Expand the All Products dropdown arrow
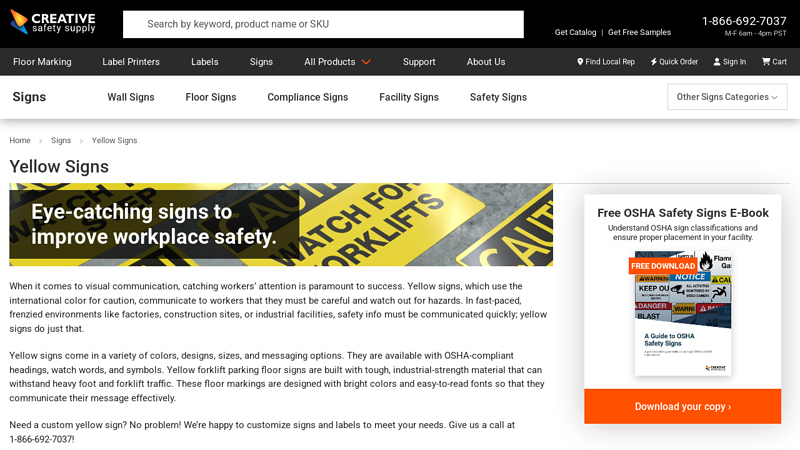Viewport: 800px width, 450px height. click(366, 62)
